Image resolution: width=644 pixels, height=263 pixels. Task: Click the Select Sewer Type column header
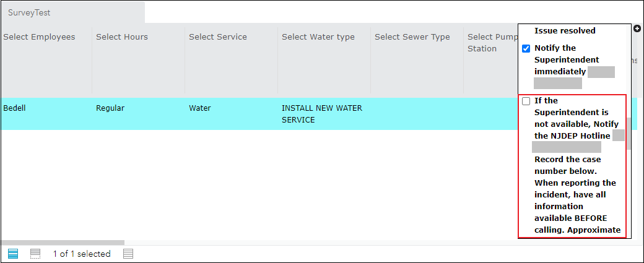(412, 37)
